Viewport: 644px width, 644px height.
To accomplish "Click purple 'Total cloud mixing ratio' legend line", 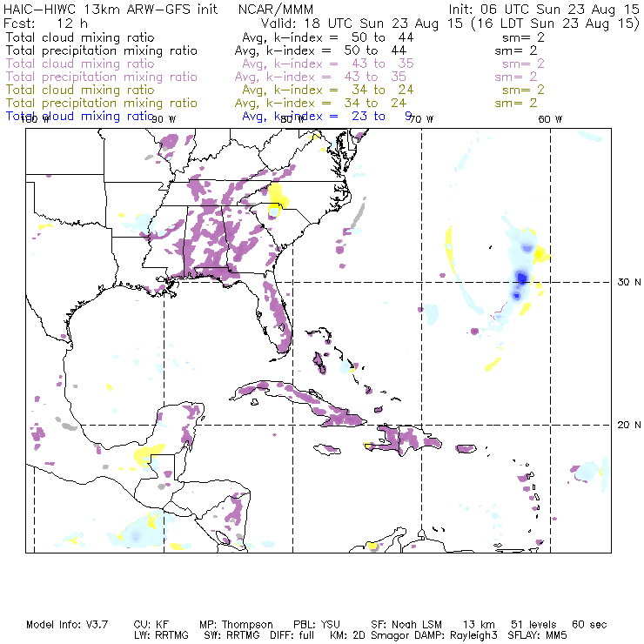I will tap(80, 64).
